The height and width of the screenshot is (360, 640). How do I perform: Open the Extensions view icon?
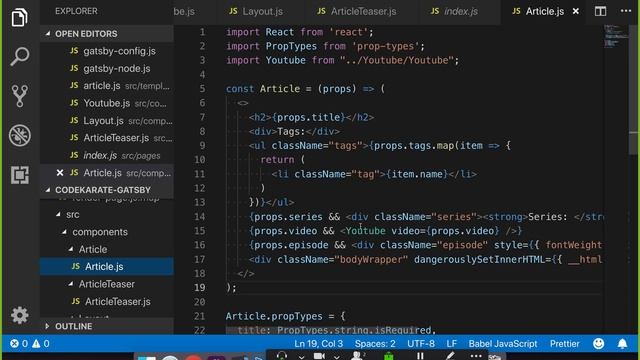coord(19,175)
